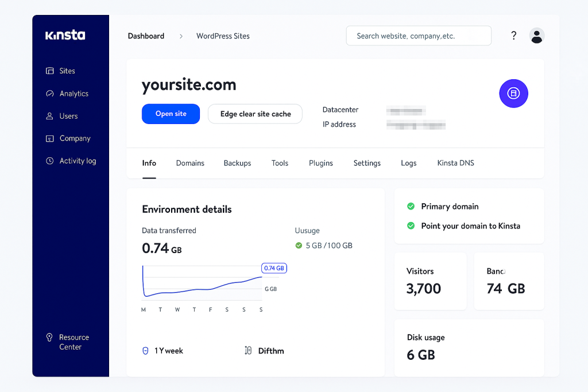Open Analytics via its gauge icon
This screenshot has width=588, height=392.
[x=49, y=94]
